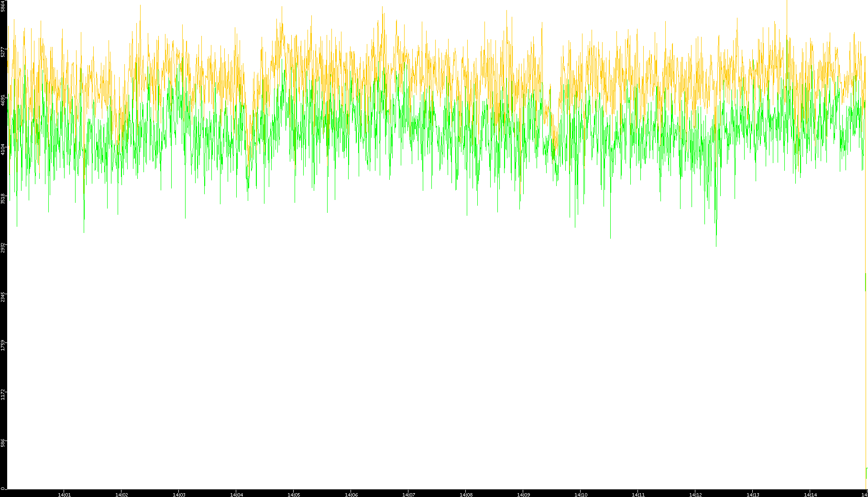Click the 14:01 time axis label

tap(64, 495)
